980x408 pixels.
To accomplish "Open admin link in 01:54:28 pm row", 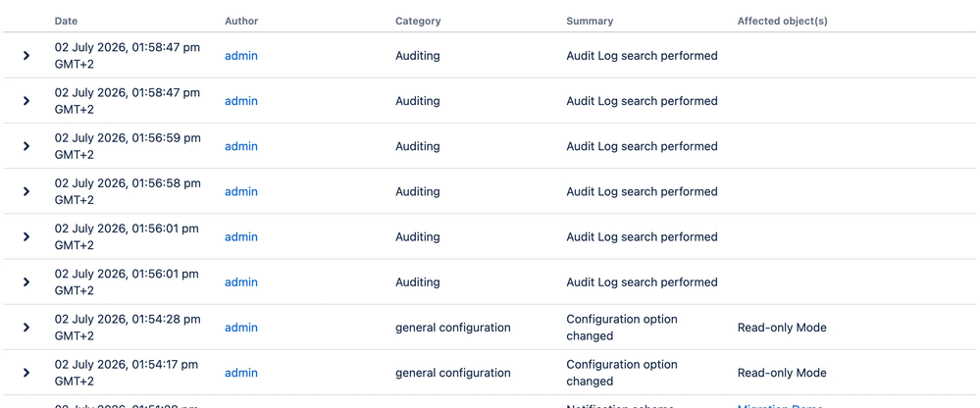I will pos(241,328).
